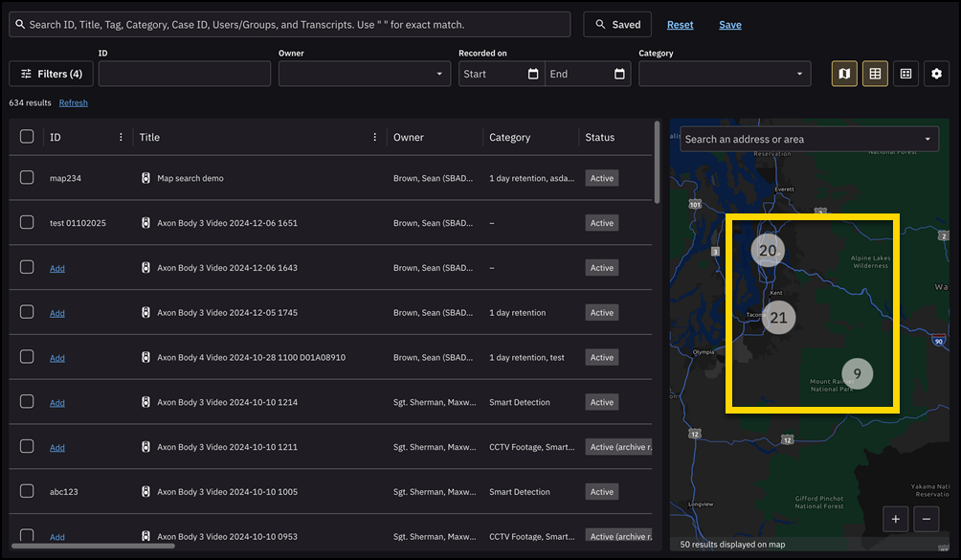This screenshot has height=560, width=961.
Task: Open the ID column options menu
Action: tap(121, 137)
